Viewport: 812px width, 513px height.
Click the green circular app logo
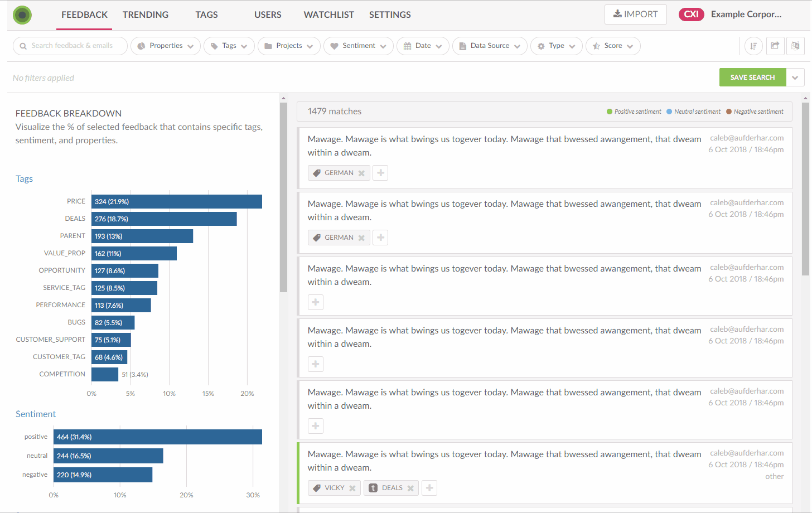tap(22, 15)
